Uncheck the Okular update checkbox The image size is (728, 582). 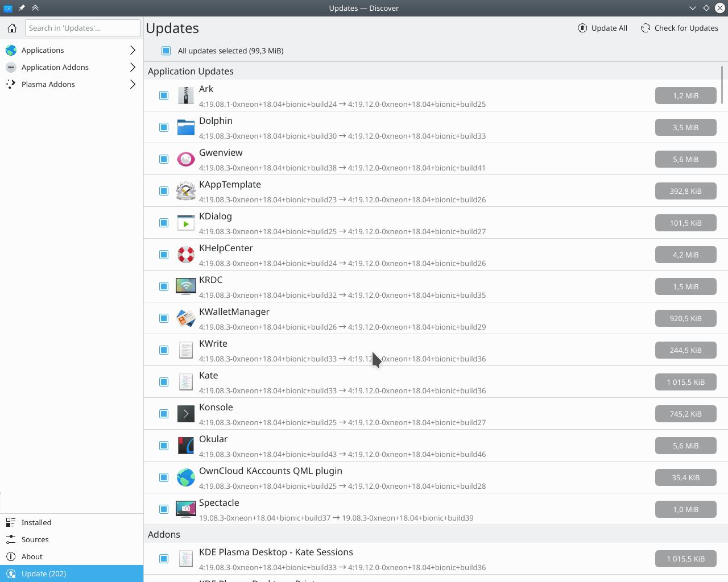point(164,446)
